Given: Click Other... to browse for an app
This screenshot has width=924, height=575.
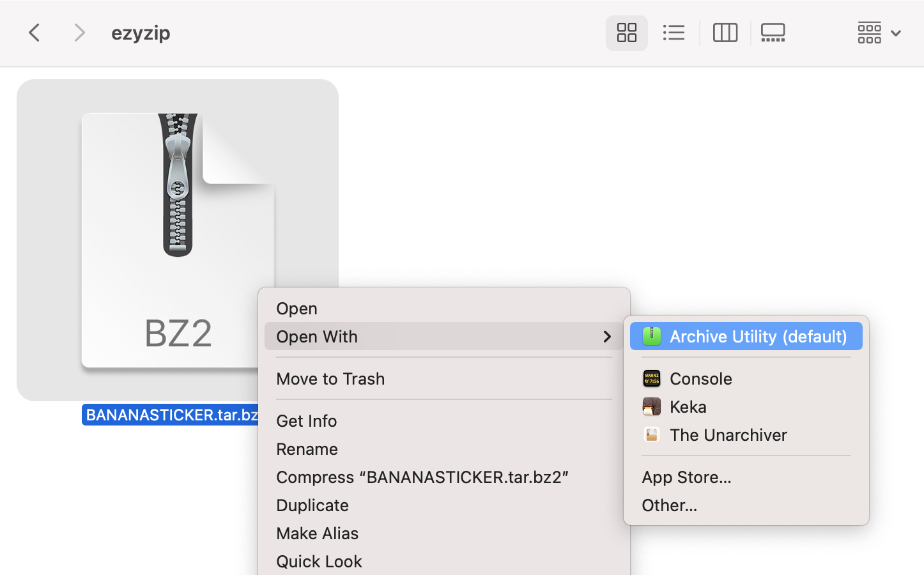Looking at the screenshot, I should pos(669,505).
